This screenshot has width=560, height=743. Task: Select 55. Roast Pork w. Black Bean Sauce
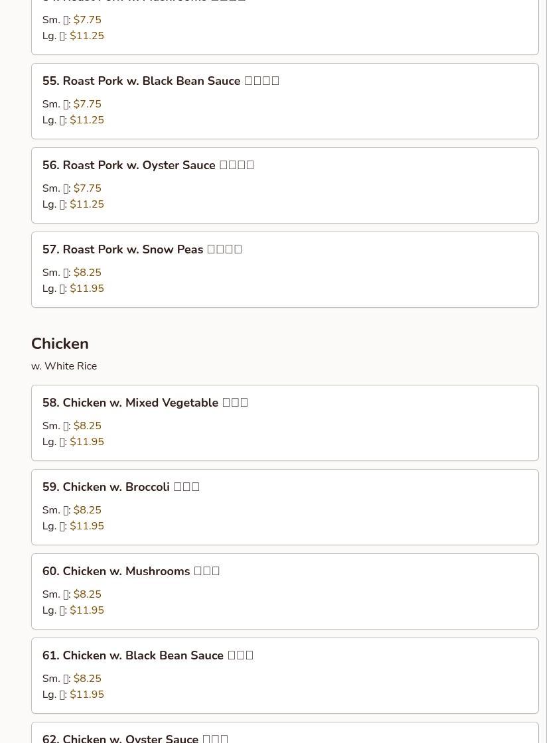(x=161, y=81)
